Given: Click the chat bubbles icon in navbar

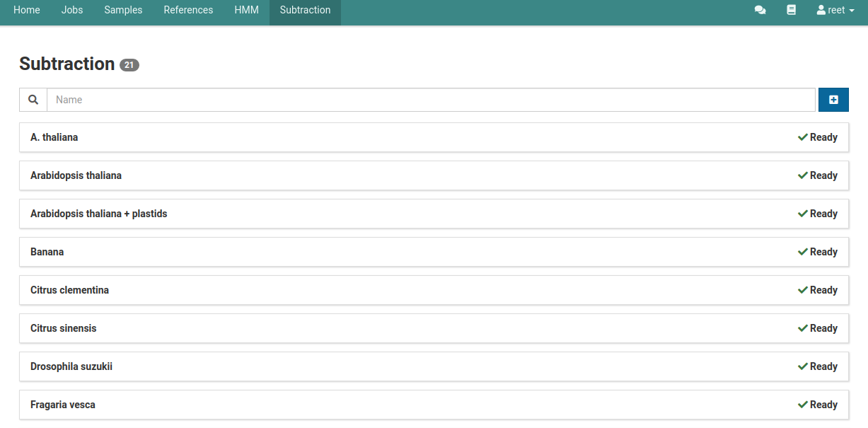Looking at the screenshot, I should (760, 11).
